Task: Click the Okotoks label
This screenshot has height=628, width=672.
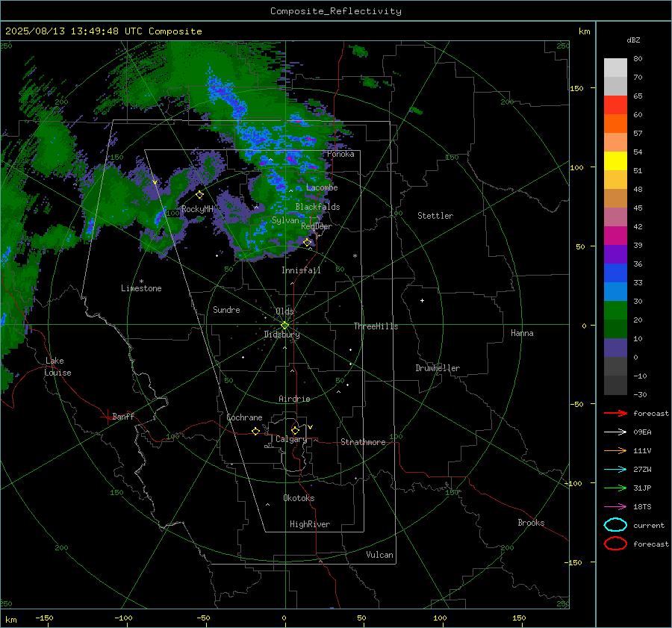Action: (x=299, y=498)
